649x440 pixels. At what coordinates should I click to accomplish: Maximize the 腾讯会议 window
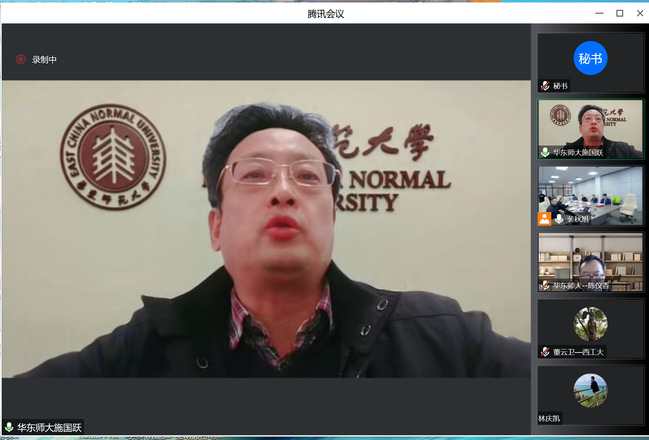click(619, 13)
